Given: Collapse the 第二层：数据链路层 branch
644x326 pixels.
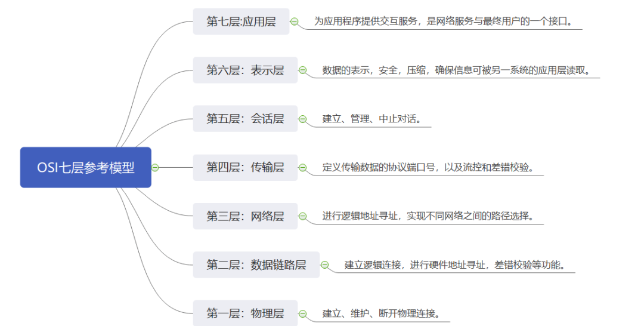Looking at the screenshot, I should 324,265.
